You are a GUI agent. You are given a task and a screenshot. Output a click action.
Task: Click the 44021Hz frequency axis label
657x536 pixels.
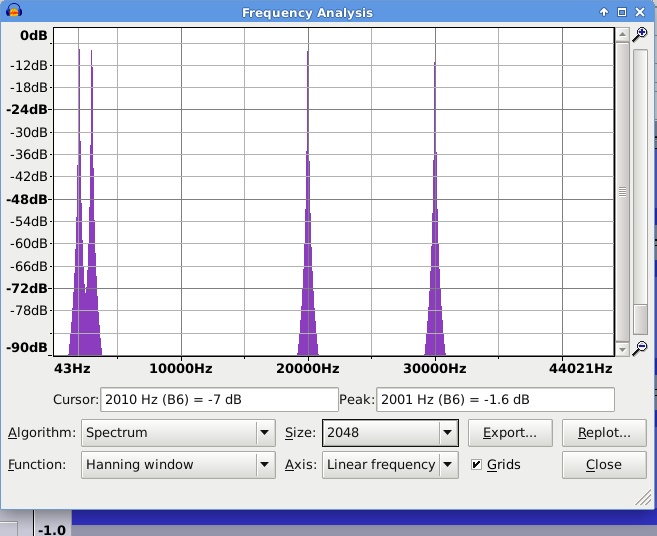(581, 368)
